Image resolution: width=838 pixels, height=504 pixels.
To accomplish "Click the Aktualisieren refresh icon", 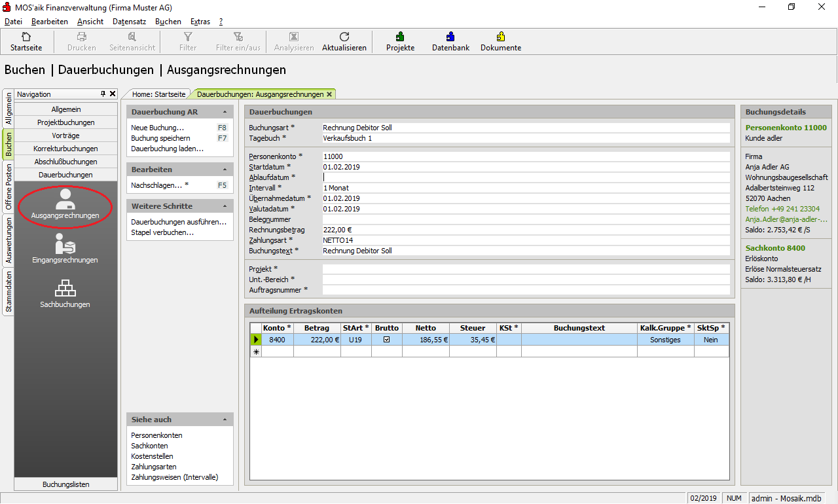I will [344, 37].
